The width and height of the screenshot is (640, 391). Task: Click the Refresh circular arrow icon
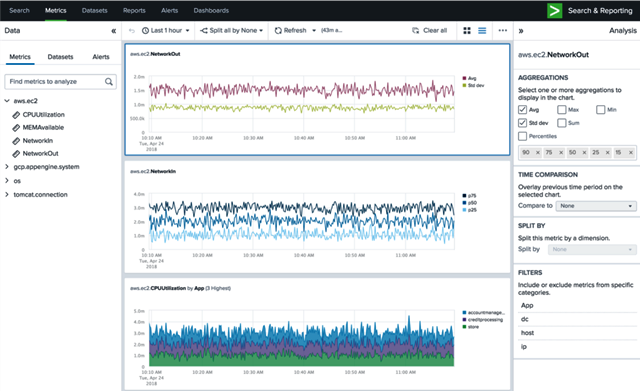coord(278,31)
